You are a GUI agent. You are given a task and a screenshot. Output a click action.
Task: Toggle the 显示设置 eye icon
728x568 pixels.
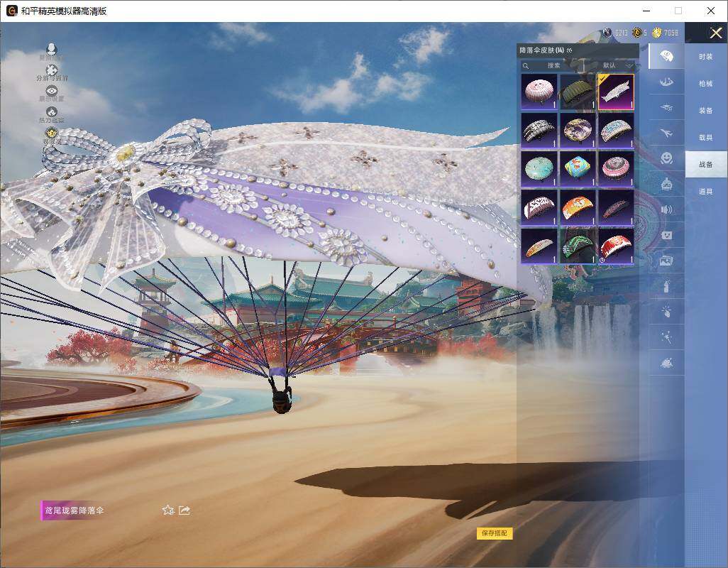(x=52, y=91)
